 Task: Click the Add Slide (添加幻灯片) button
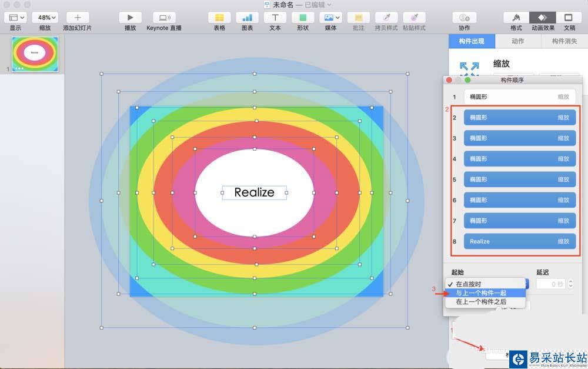point(77,18)
